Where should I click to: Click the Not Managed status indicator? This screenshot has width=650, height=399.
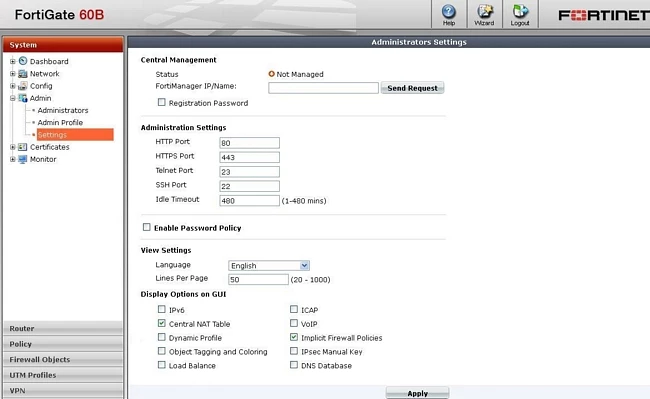coord(272,74)
